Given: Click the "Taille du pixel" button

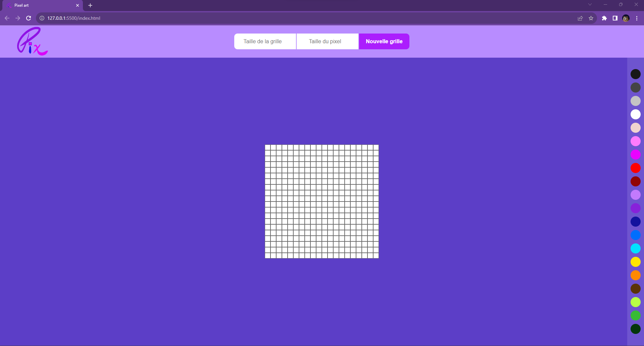Looking at the screenshot, I should coord(325,41).
